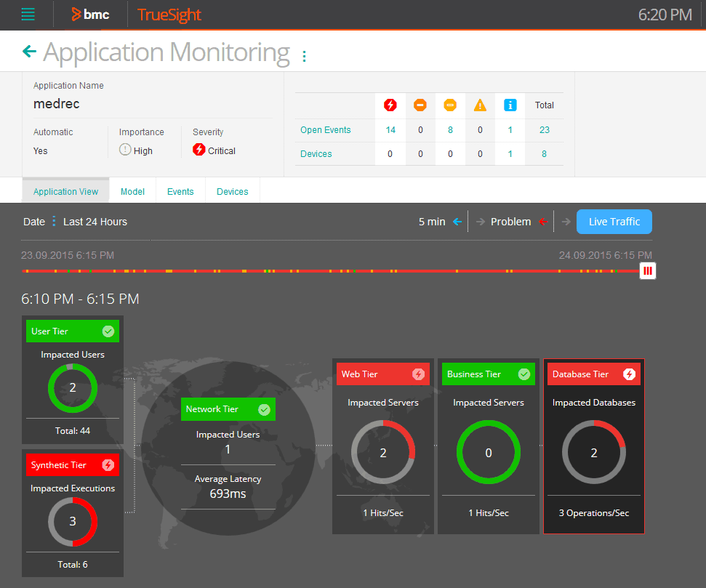This screenshot has height=588, width=706.
Task: Jump to previous Problem with red arrow
Action: [x=543, y=222]
